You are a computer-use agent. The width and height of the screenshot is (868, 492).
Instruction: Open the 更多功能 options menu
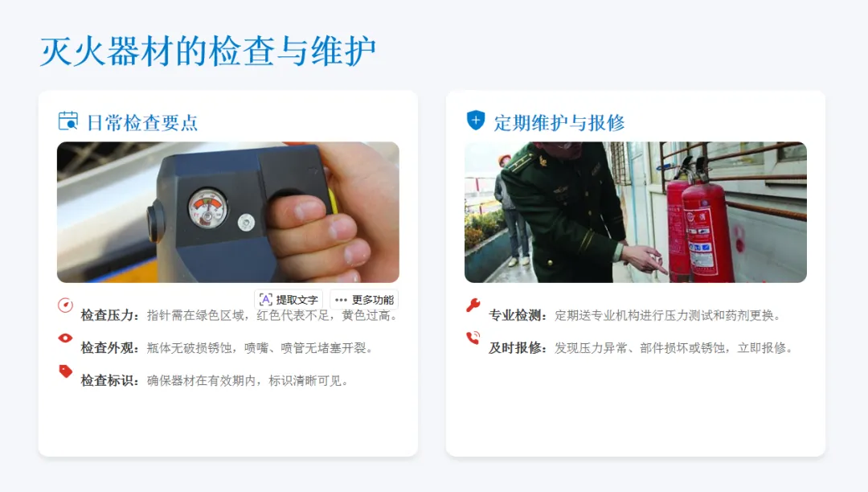[x=364, y=299]
